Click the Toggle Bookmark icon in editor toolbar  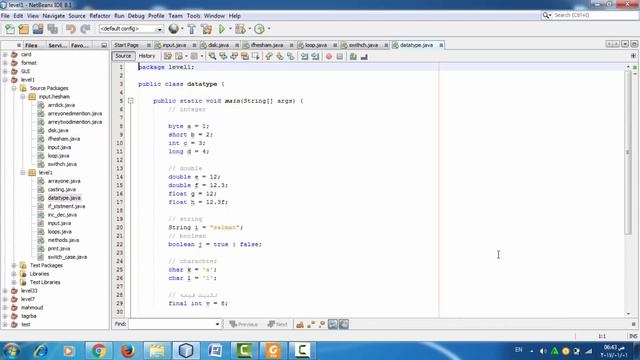click(x=291, y=56)
